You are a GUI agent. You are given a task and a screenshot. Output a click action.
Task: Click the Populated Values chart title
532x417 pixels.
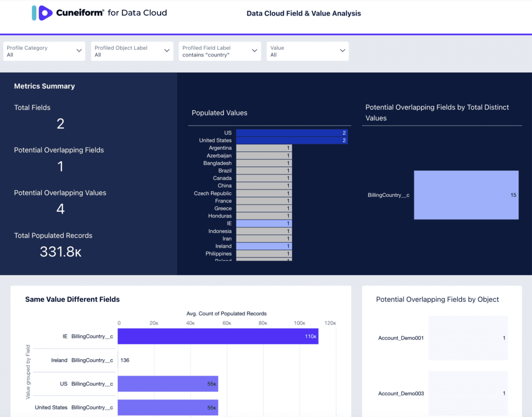220,113
